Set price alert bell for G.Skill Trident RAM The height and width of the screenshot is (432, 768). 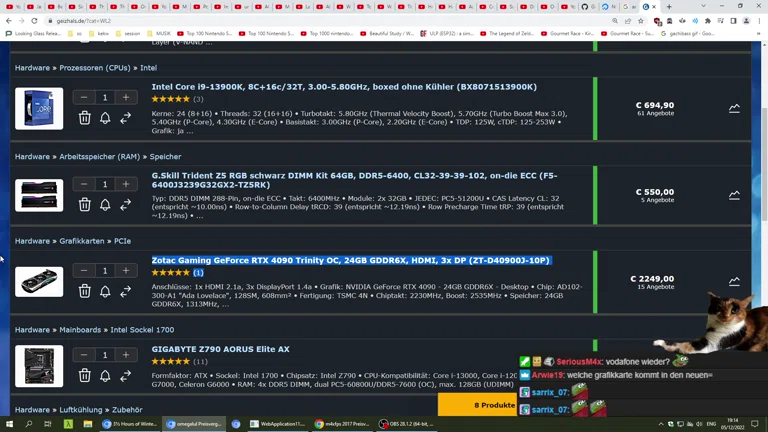[x=105, y=204]
